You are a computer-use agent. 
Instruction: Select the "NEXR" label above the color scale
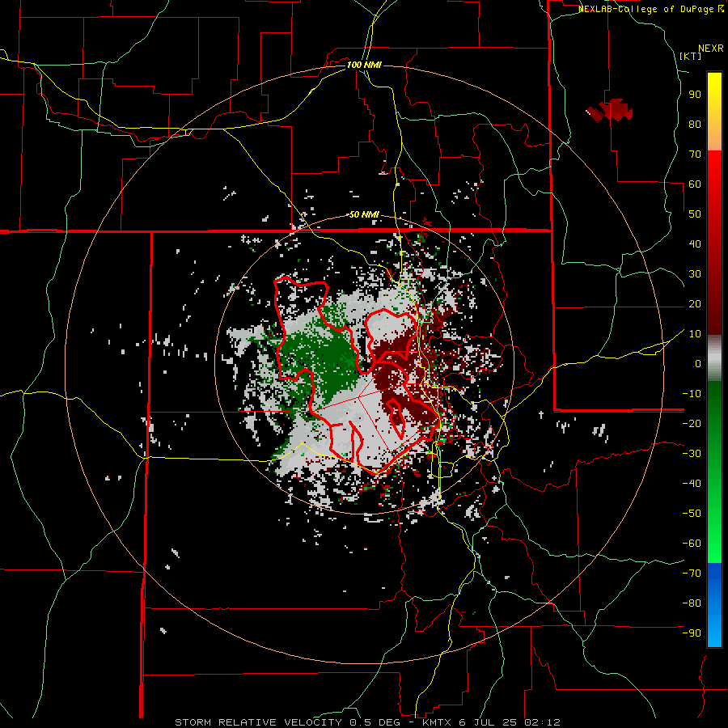click(x=711, y=49)
